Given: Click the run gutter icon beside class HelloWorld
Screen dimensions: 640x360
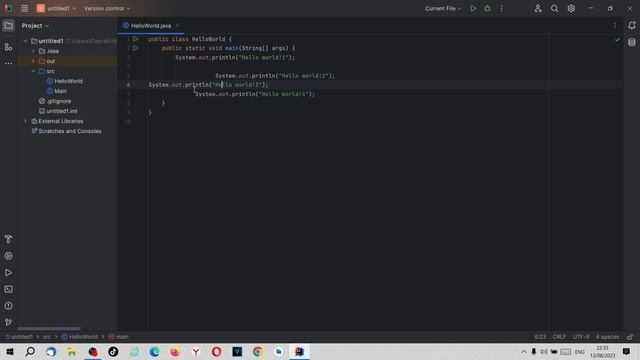Looking at the screenshot, I should pyautogui.click(x=136, y=39).
